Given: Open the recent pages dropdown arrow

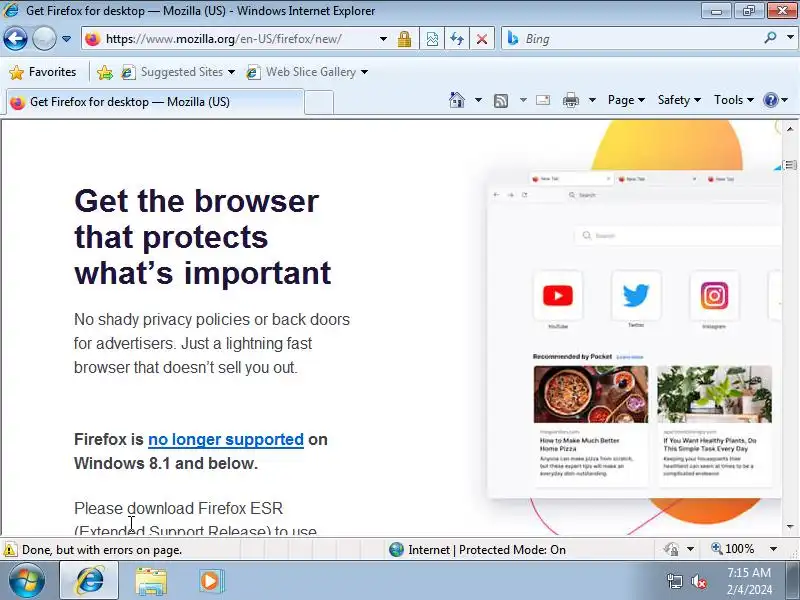Looking at the screenshot, I should 66,39.
